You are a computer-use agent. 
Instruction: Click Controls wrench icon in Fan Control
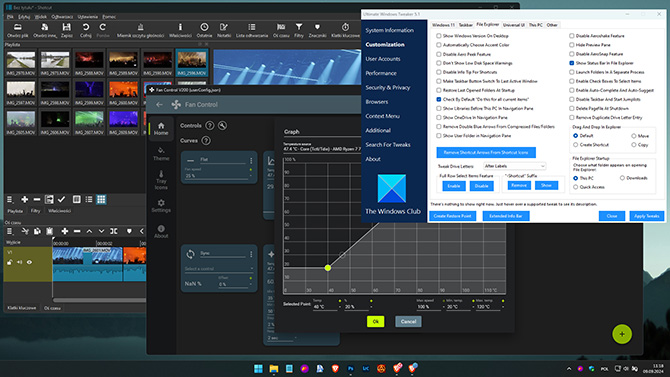[x=222, y=125]
